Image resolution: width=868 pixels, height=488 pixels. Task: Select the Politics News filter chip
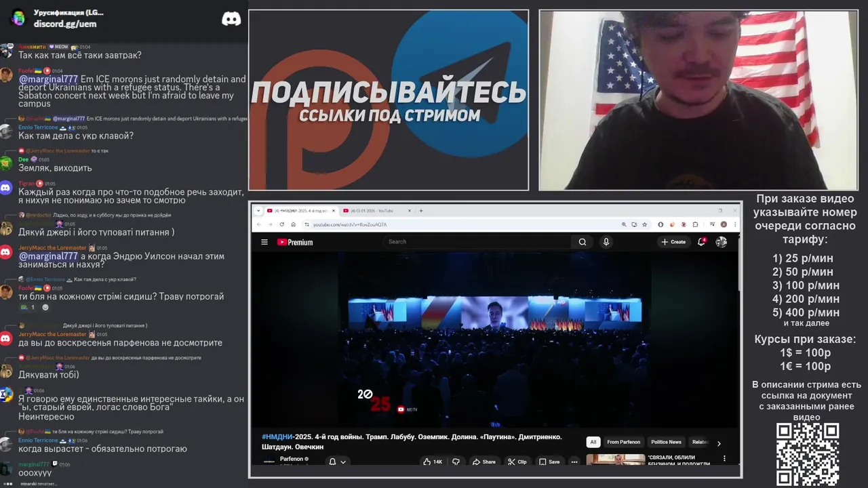[x=666, y=442]
